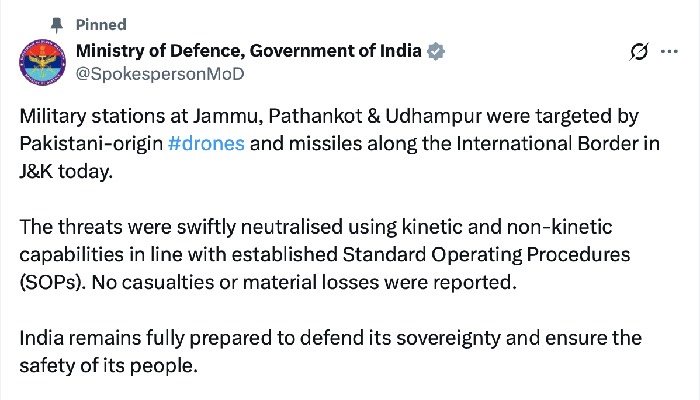This screenshot has width=700, height=400.
Task: Click the Ministry of Defence display name
Action: [x=249, y=51]
